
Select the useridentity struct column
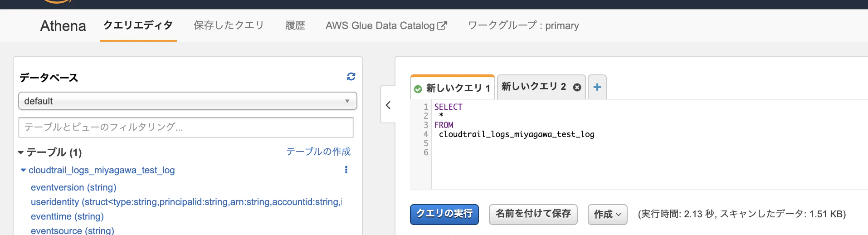click(x=186, y=202)
